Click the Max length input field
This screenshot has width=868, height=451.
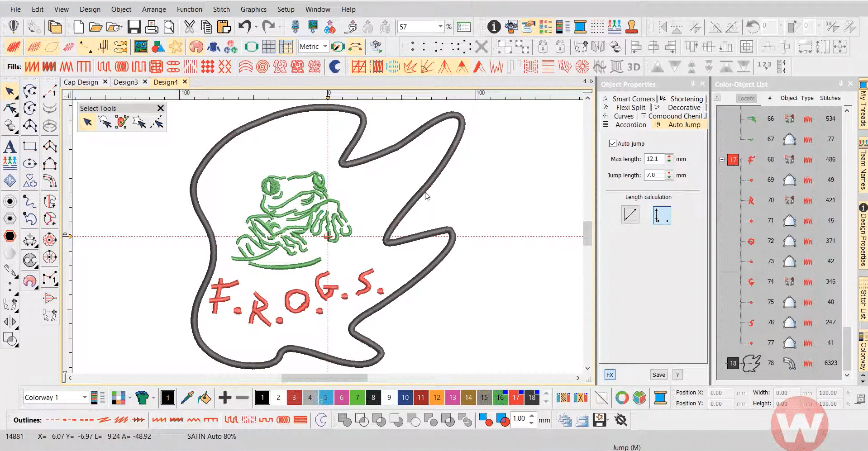click(654, 159)
